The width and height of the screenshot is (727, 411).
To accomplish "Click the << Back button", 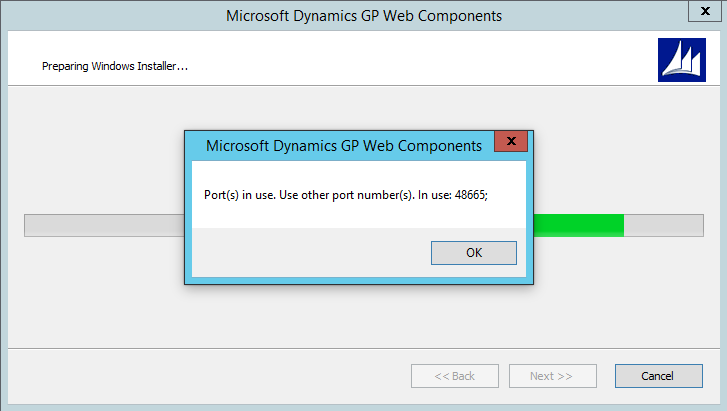I will coord(454,376).
